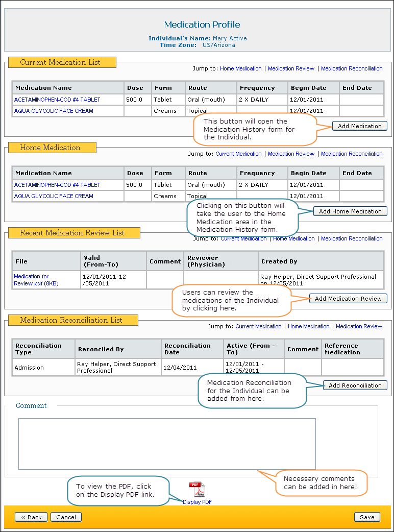Screen dimensions: 394x532
Task: Jump to Home Medication from Recent Medication Review List
Action: tap(293, 238)
